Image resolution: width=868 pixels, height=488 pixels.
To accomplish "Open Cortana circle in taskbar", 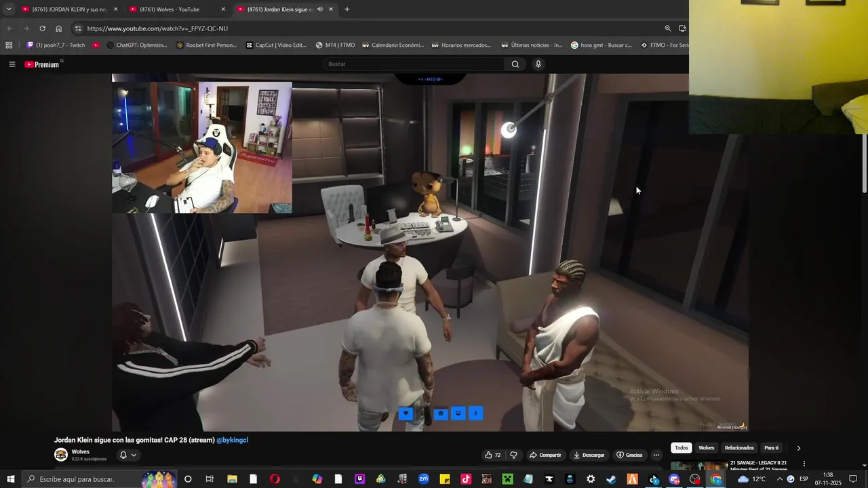I will point(188,479).
